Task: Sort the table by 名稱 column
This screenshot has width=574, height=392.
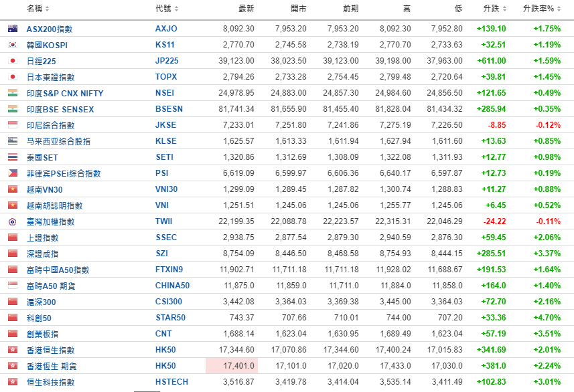Action: point(38,9)
